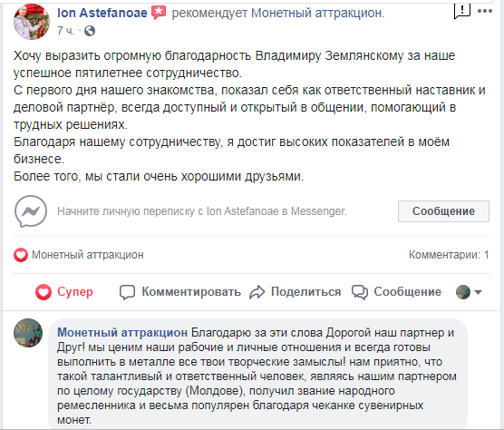Click the red recommendation star badge
The height and width of the screenshot is (430, 504).
click(159, 13)
